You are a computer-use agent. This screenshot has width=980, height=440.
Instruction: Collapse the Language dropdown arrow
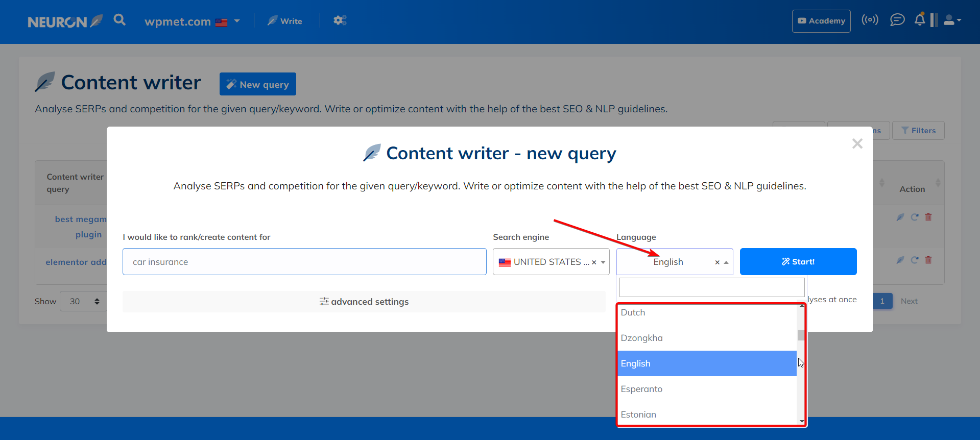point(726,262)
